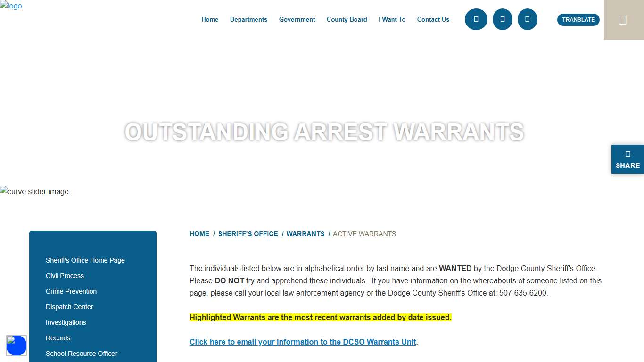This screenshot has height=362, width=644.
Task: Expand the Departments menu
Action: 248,20
